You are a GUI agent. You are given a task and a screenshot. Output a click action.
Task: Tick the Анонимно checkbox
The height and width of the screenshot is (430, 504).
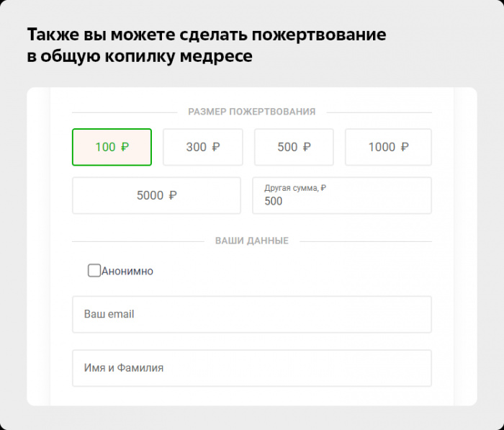tap(94, 271)
